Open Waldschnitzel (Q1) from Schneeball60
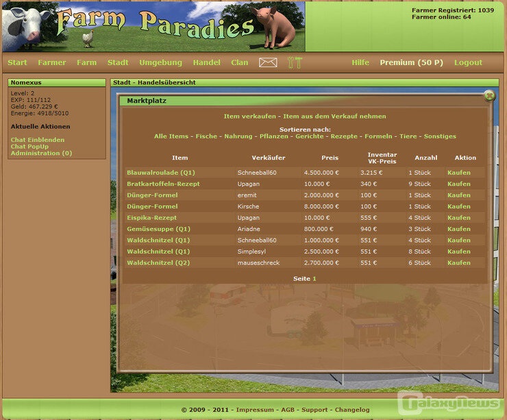This screenshot has width=507, height=420. pos(158,240)
